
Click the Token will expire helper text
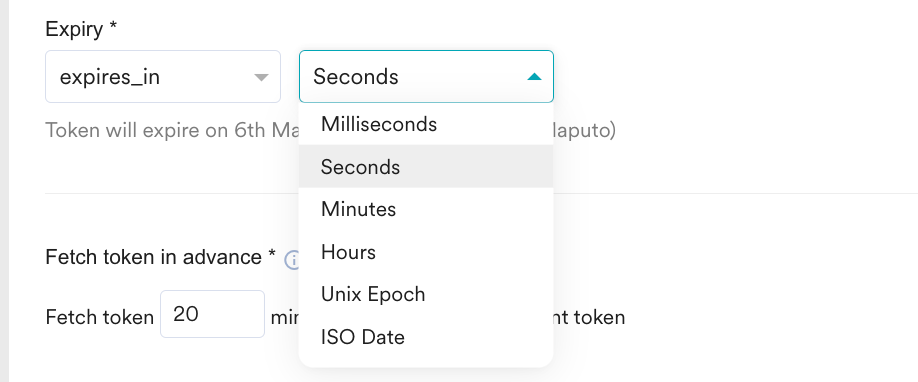[x=172, y=130]
